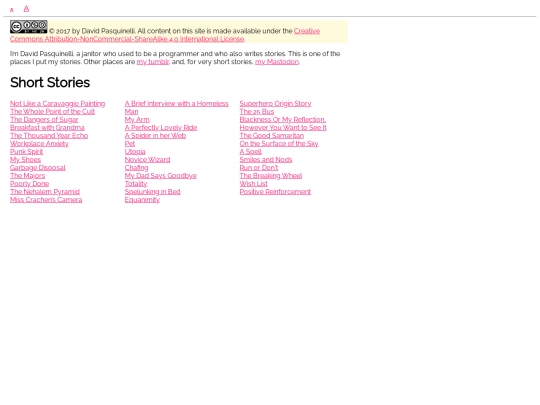Click the small font size 'A' icon
This screenshot has height=405, width=540.
point(12,10)
